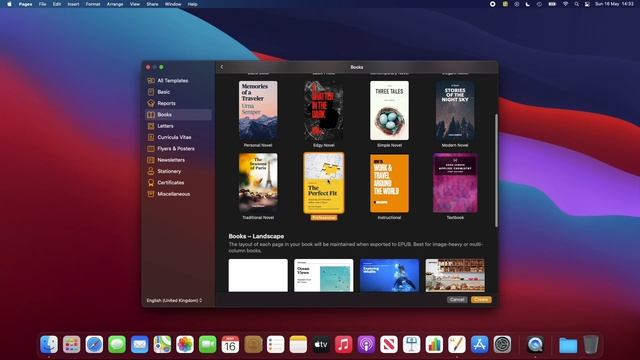Open Notes from the Dock
Screen dimensions: 640x360
point(298,344)
